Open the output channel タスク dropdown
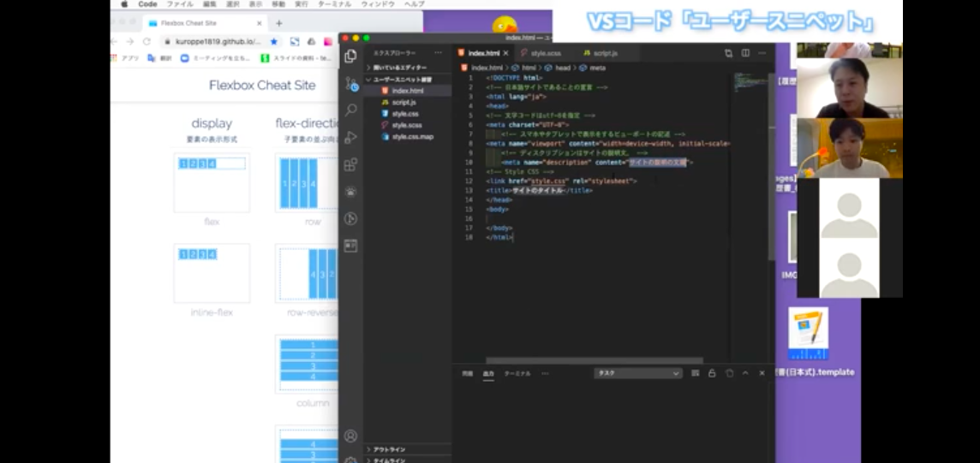980x463 pixels. (637, 373)
